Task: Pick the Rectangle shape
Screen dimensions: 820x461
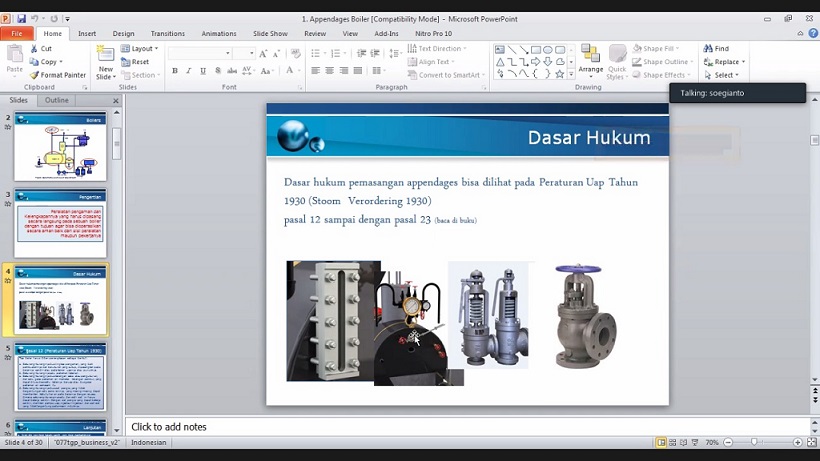Action: (x=536, y=50)
